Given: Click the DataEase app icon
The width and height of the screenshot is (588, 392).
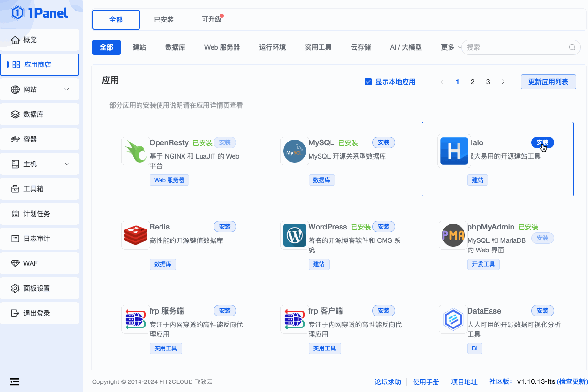Looking at the screenshot, I should (x=453, y=319).
